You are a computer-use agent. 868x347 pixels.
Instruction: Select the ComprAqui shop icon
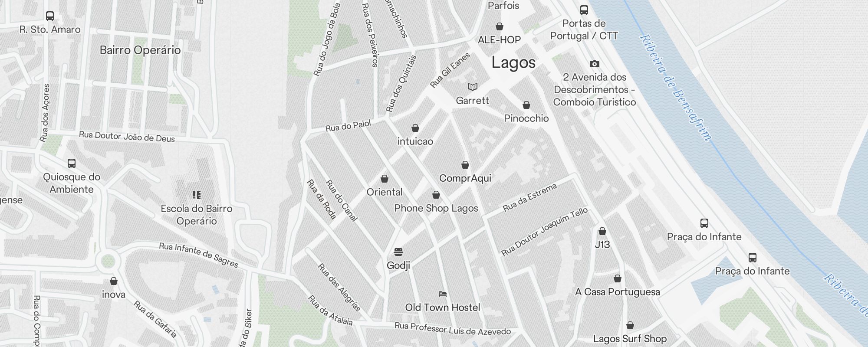pos(465,165)
